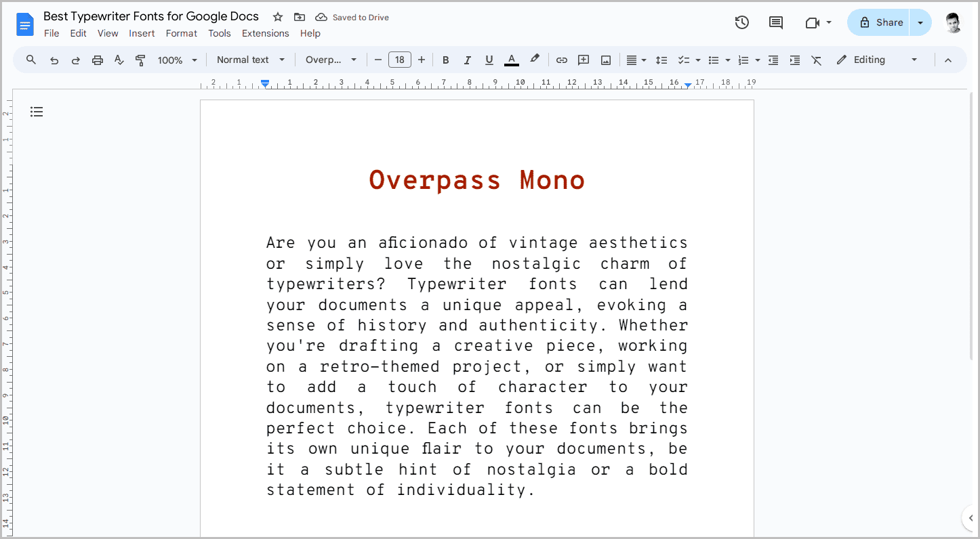The height and width of the screenshot is (539, 980).
Task: Redo the last action
Action: click(x=76, y=60)
